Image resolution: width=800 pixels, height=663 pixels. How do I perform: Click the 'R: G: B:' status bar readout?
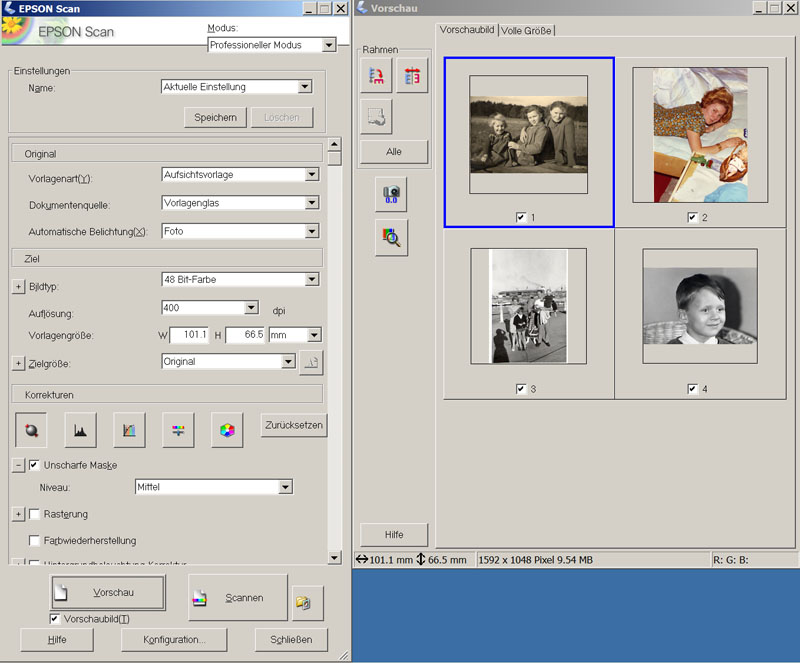pos(731,560)
